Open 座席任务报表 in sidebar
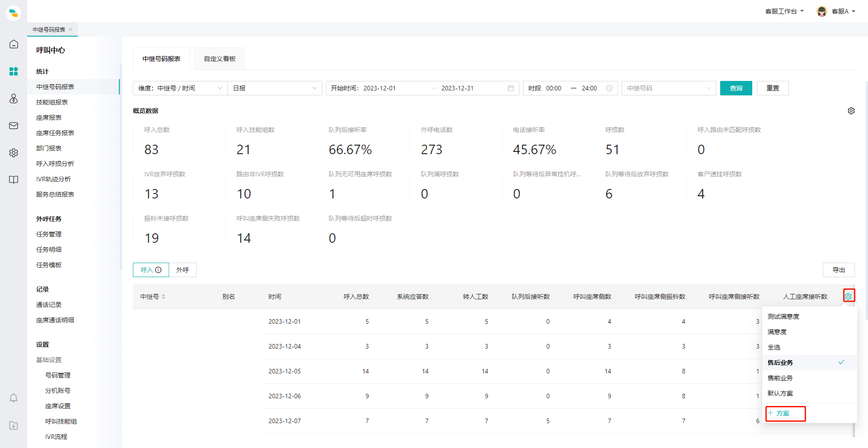This screenshot has width=868, height=448. [x=55, y=133]
